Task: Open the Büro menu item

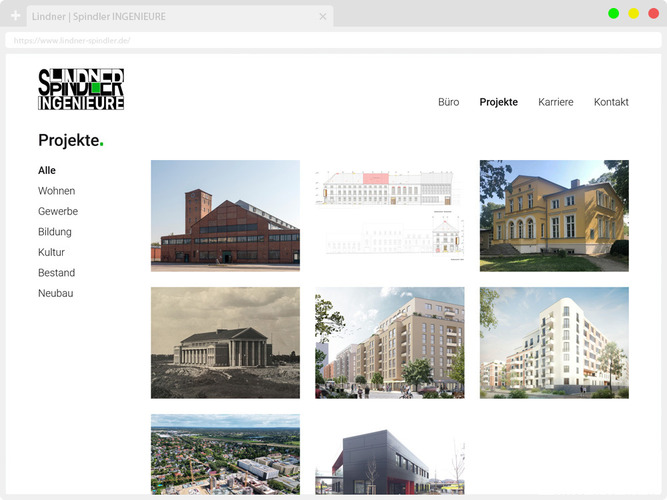Action: tap(448, 102)
